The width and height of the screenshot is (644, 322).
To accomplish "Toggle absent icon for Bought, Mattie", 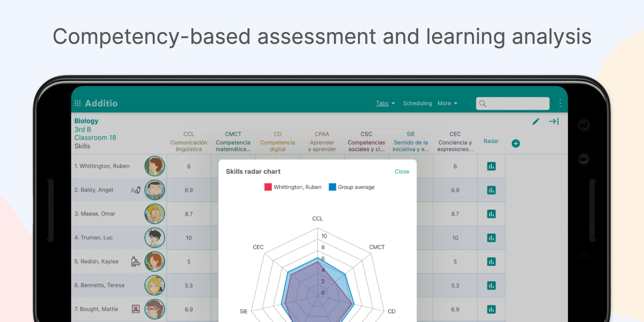I will 136,309.
